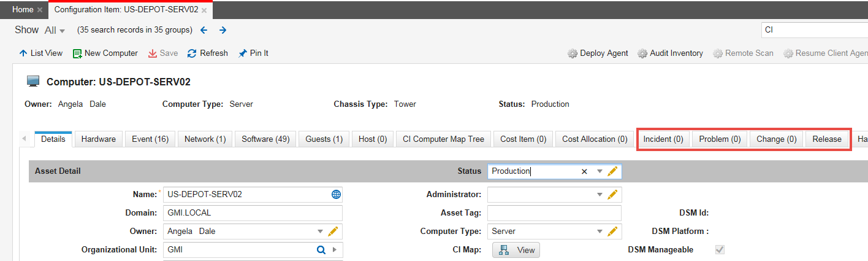
Task: Open the Software (49) tab
Action: [x=265, y=139]
